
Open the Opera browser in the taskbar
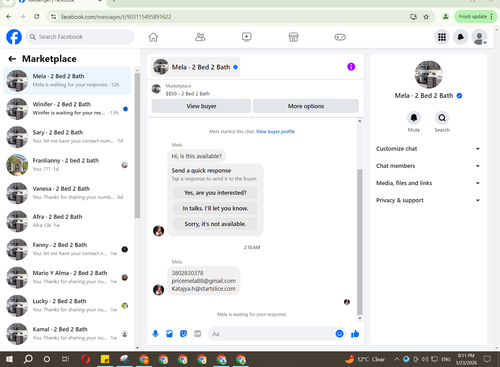pyautogui.click(x=85, y=359)
